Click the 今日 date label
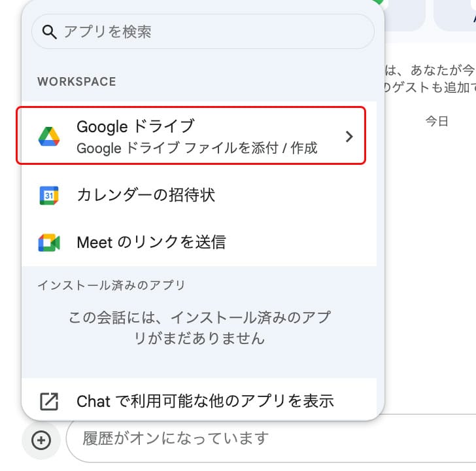The image size is (476, 471). [x=437, y=121]
